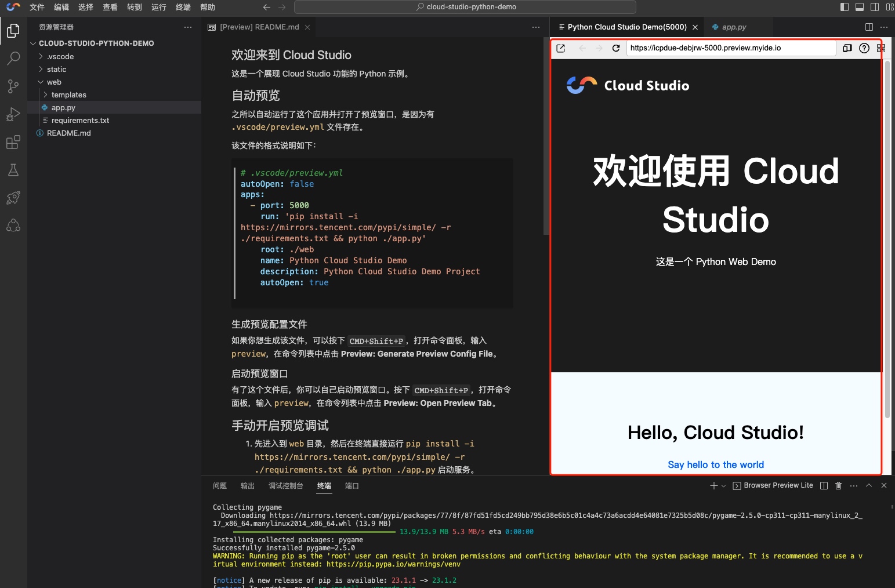
Task: Open preview in external browser
Action: pos(561,48)
